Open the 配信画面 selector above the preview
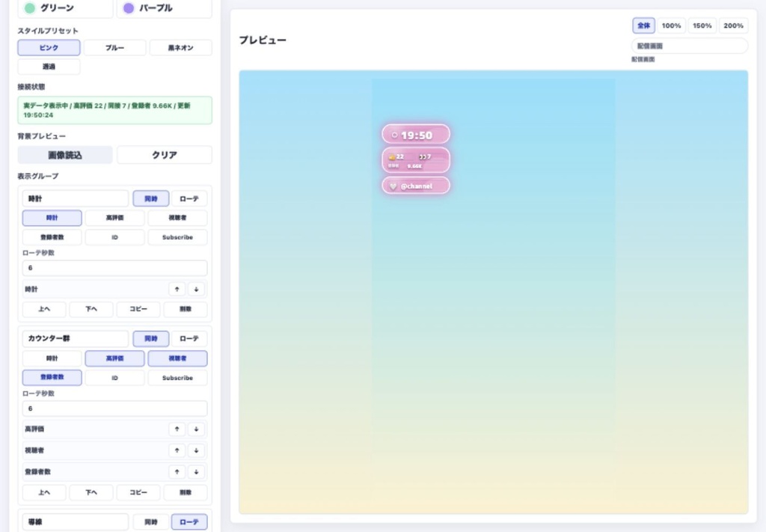The width and height of the screenshot is (766, 532). [689, 46]
